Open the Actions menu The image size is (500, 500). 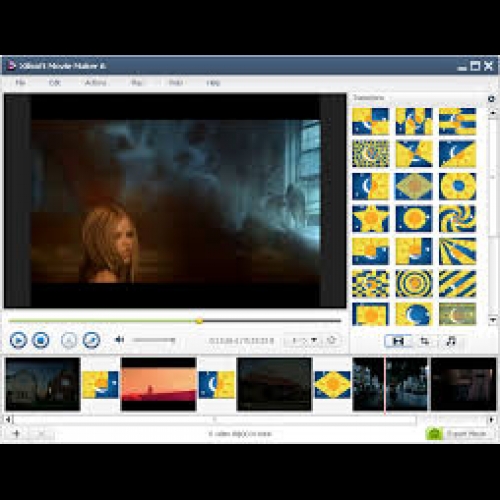tap(96, 83)
